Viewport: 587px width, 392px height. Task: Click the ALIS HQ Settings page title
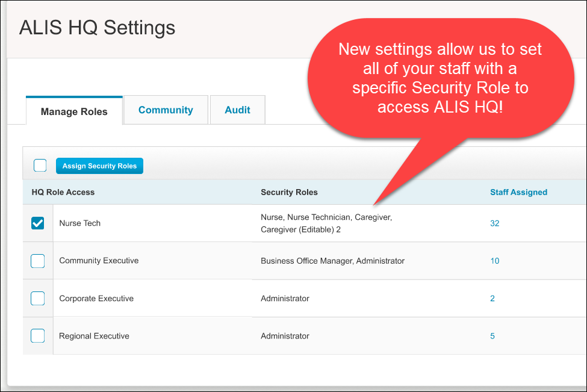(x=97, y=28)
